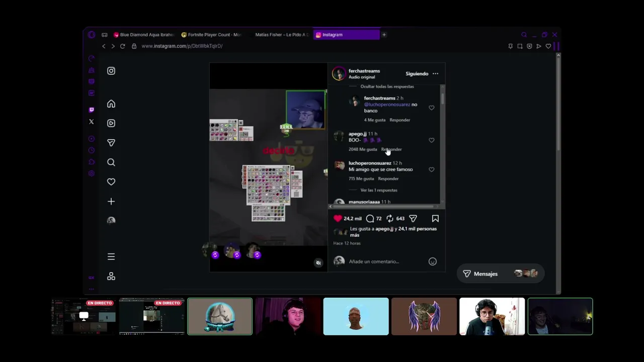Open first EN DIRECTO stream thumbnail
The width and height of the screenshot is (644, 362).
(x=84, y=316)
